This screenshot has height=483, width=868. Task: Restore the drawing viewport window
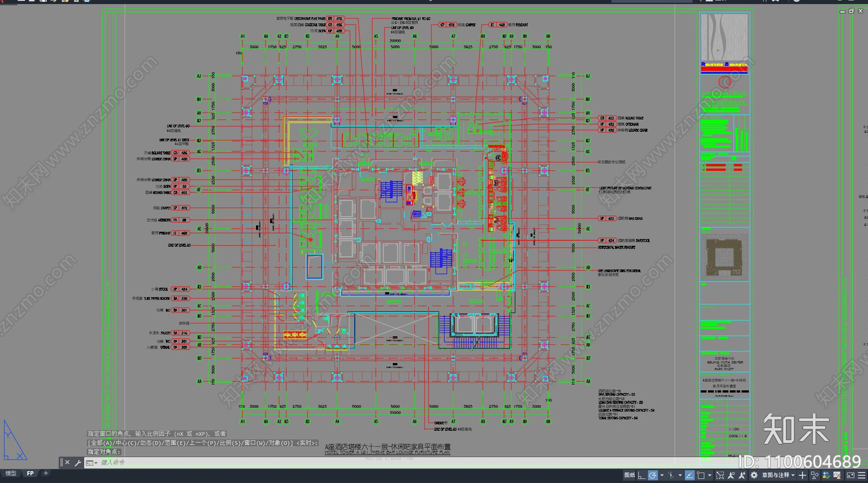[851, 11]
